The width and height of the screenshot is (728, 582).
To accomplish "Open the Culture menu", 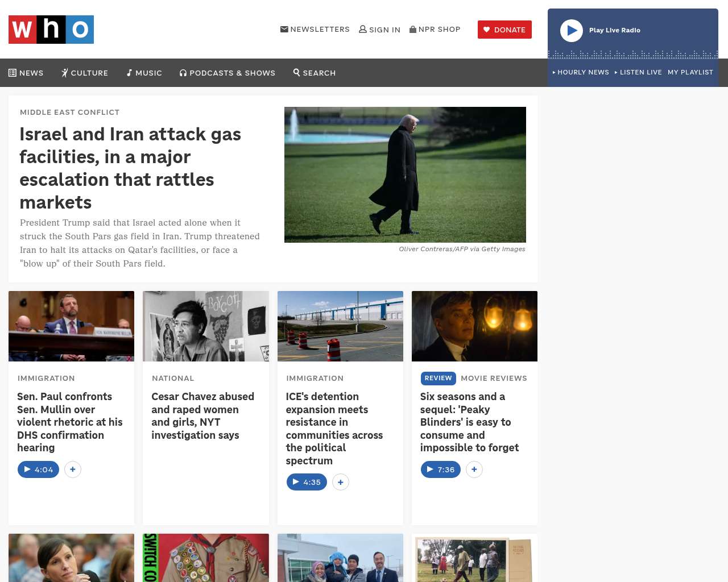I will (85, 73).
